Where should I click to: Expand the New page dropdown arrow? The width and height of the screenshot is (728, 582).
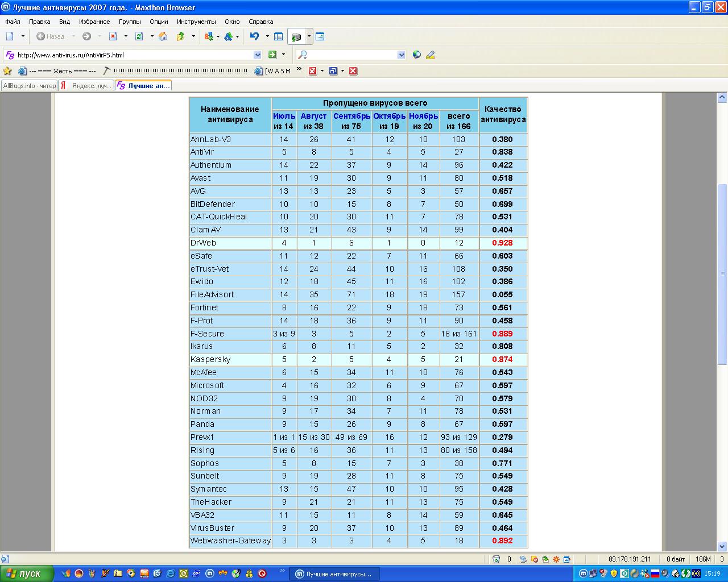[23, 36]
